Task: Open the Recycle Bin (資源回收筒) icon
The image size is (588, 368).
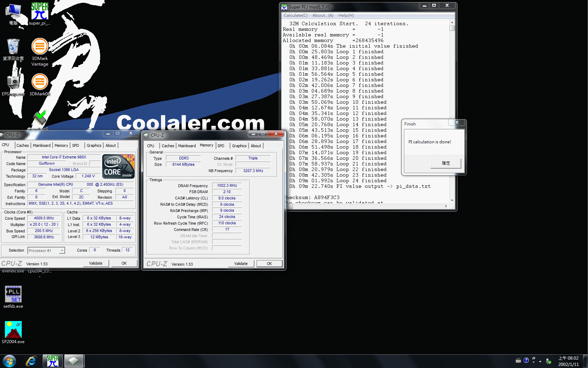Action: tap(13, 49)
